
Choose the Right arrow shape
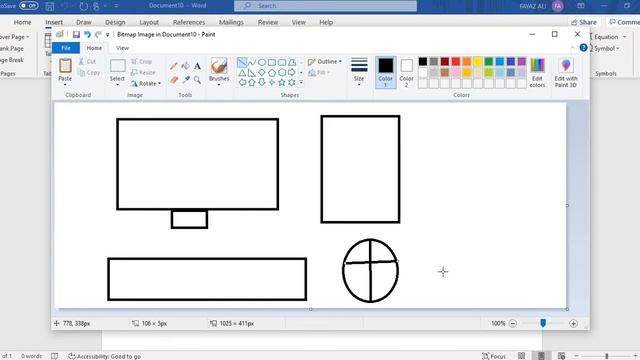(x=292, y=73)
